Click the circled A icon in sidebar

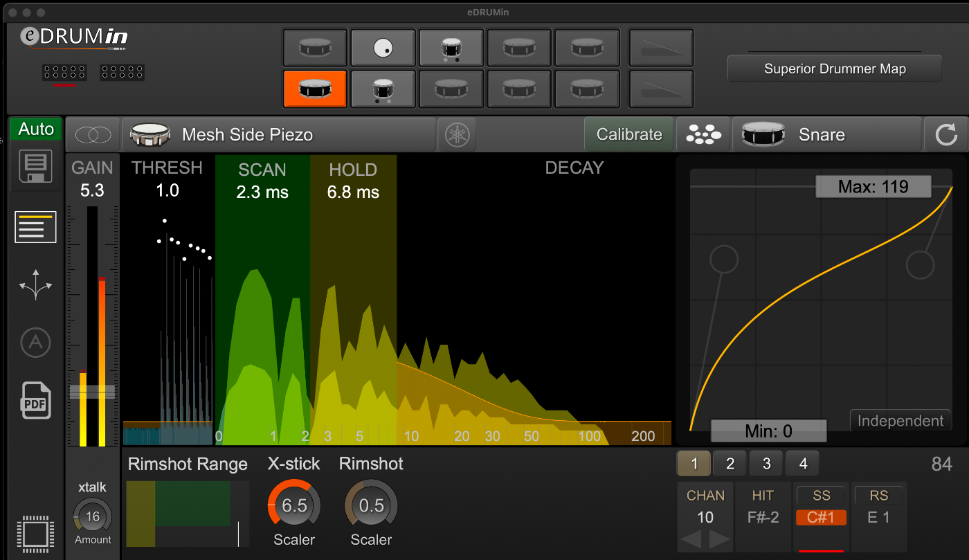(35, 342)
